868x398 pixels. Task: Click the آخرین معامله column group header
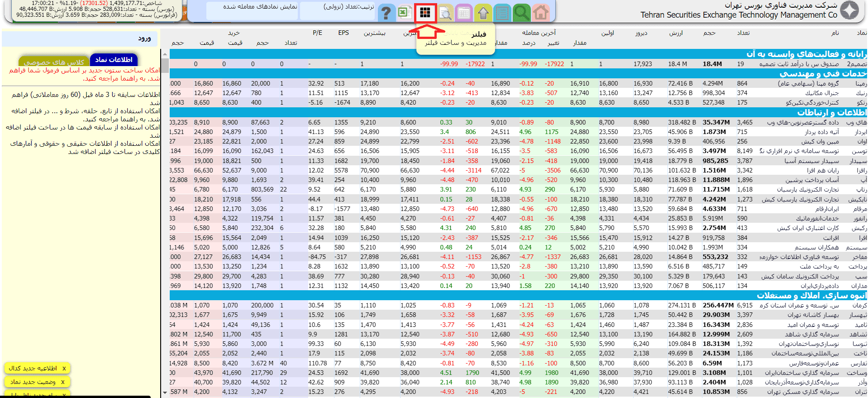[x=539, y=33]
